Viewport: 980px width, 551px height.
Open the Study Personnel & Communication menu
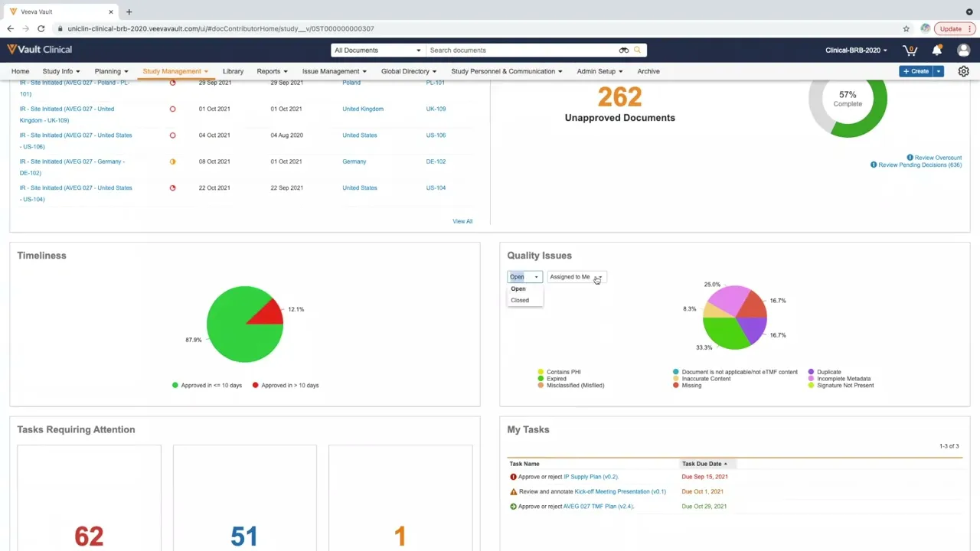click(507, 71)
